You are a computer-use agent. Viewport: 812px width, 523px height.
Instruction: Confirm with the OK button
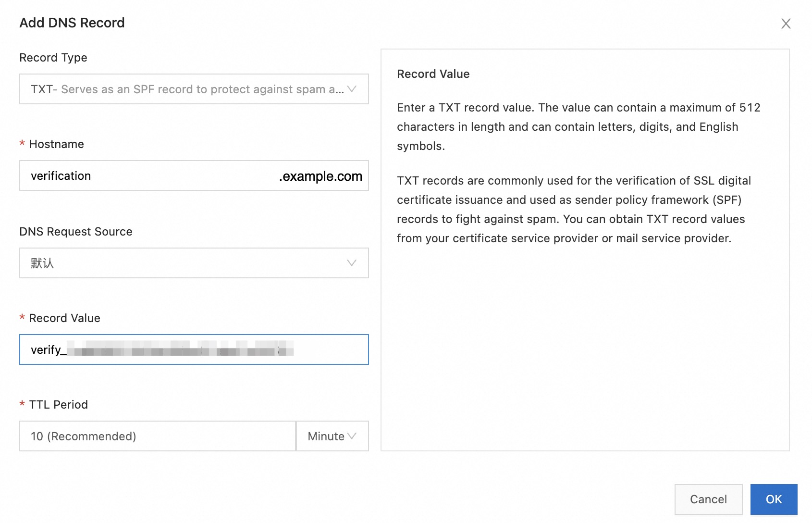tap(774, 499)
